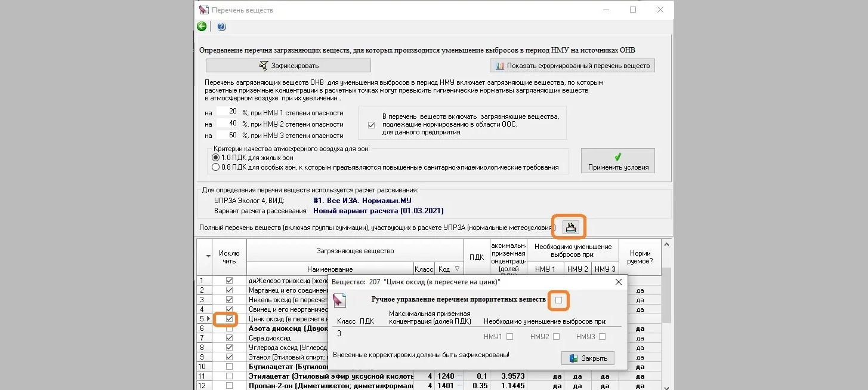Open the top-left grid corner dropdown arrow

tap(208, 256)
